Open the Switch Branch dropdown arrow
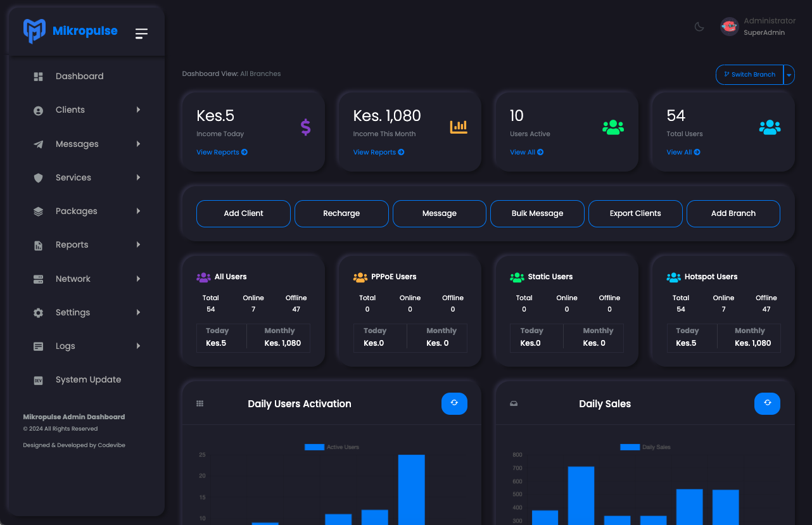The height and width of the screenshot is (525, 812). (789, 75)
